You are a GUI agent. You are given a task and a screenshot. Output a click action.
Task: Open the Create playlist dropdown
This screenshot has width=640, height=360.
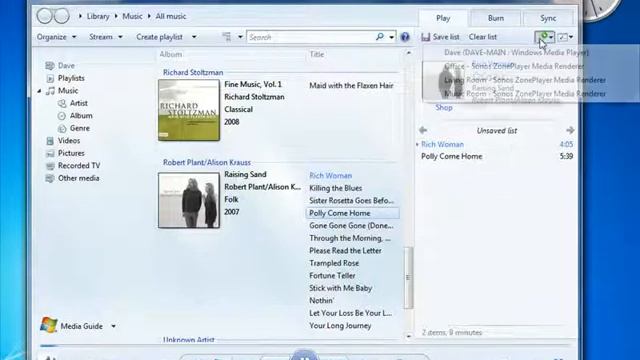pyautogui.click(x=166, y=37)
